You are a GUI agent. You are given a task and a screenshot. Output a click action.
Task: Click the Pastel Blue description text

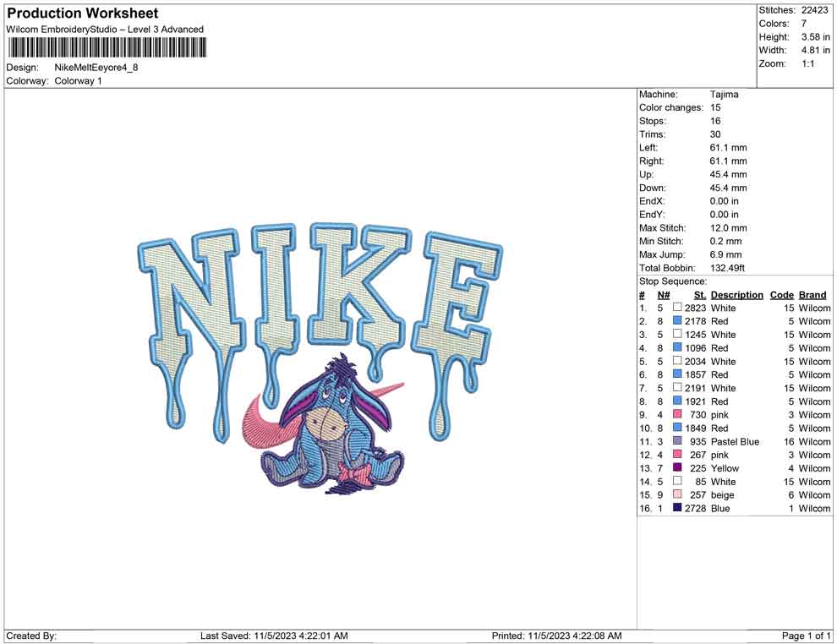point(735,442)
